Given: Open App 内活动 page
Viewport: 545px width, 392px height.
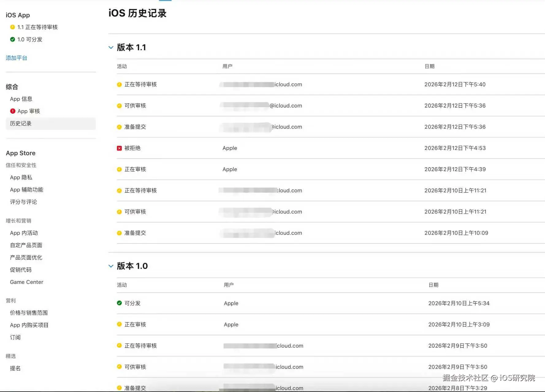Looking at the screenshot, I should pos(24,233).
